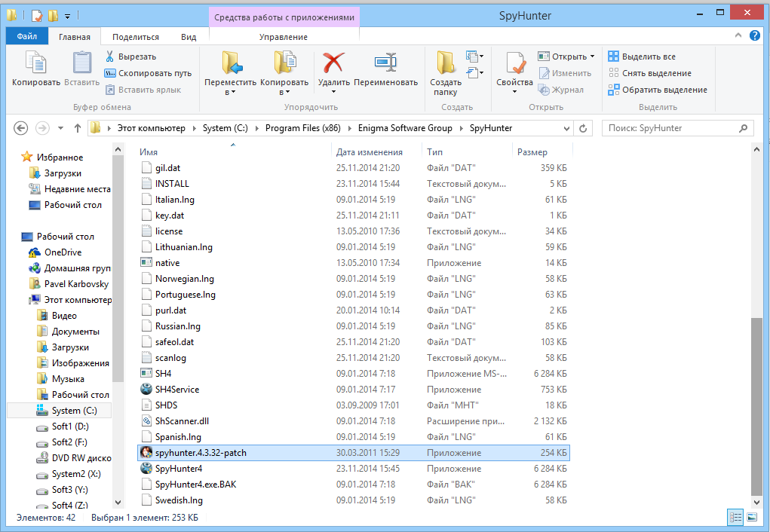Switch to details view in status bar
Image resolution: width=770 pixels, height=532 pixels.
[x=735, y=517]
